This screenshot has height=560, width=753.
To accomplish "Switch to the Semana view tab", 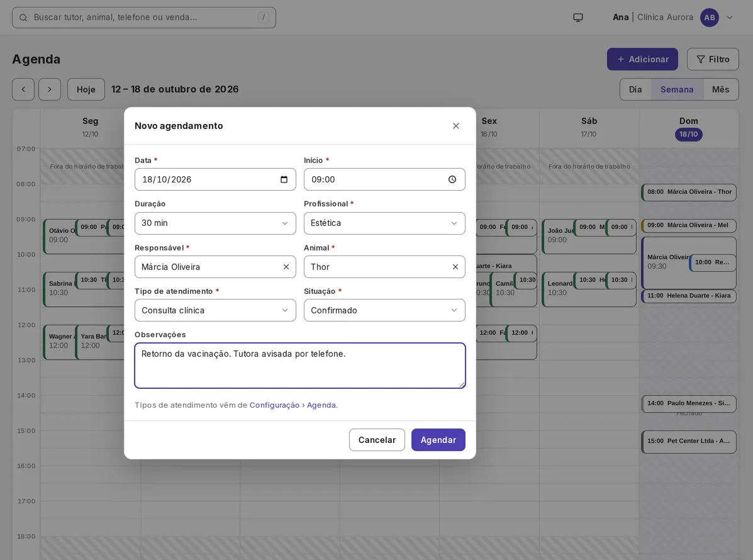I will [x=677, y=89].
